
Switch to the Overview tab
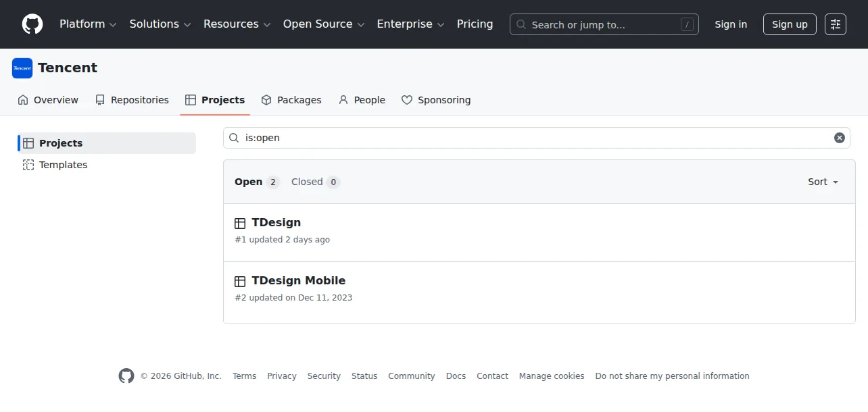pos(48,100)
